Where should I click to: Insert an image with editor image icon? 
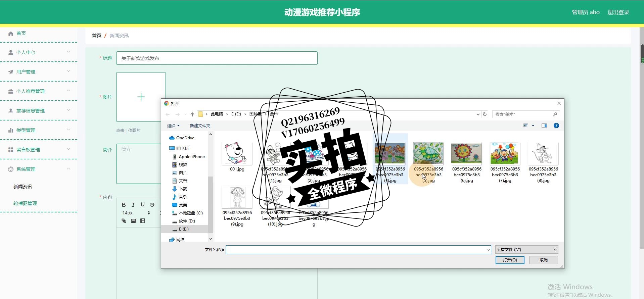point(133,221)
